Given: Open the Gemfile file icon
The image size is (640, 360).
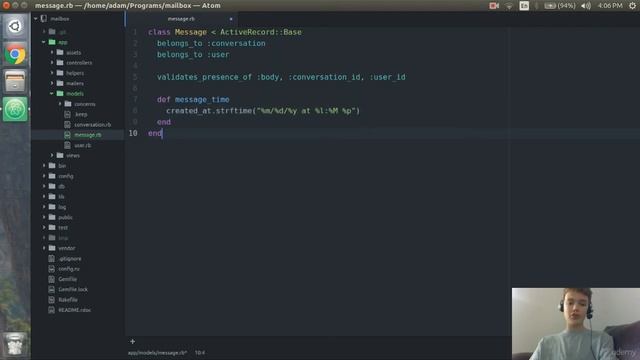Looking at the screenshot, I should click(x=51, y=279).
